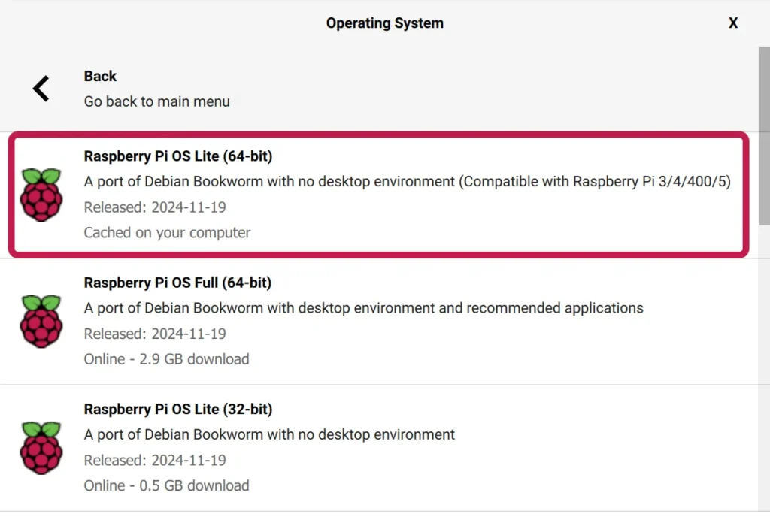This screenshot has width=770, height=532.
Task: Click the description mentioning Raspberry Pi 3/4/400/5
Action: tap(408, 182)
